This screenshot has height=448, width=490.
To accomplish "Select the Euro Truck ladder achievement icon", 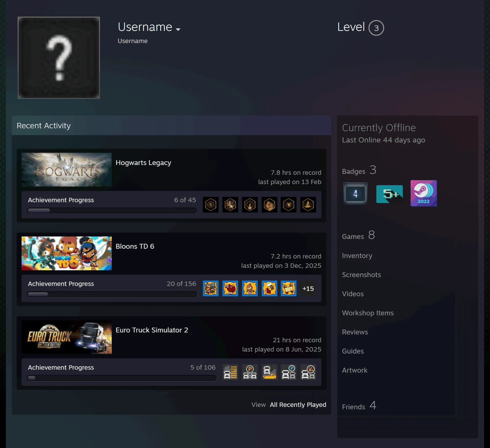I will click(x=230, y=372).
